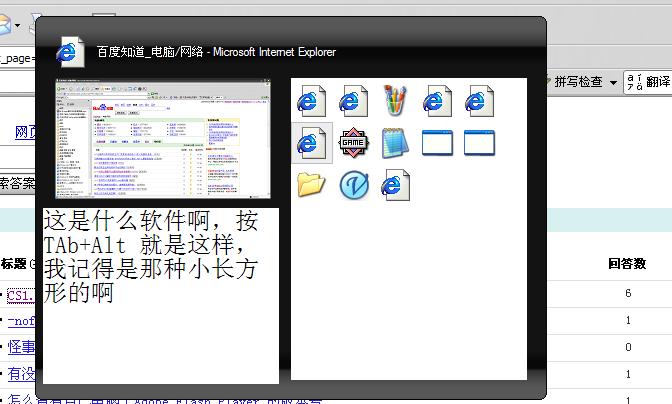Switch to the GAME application icon
This screenshot has width=672, height=404.
tap(353, 143)
